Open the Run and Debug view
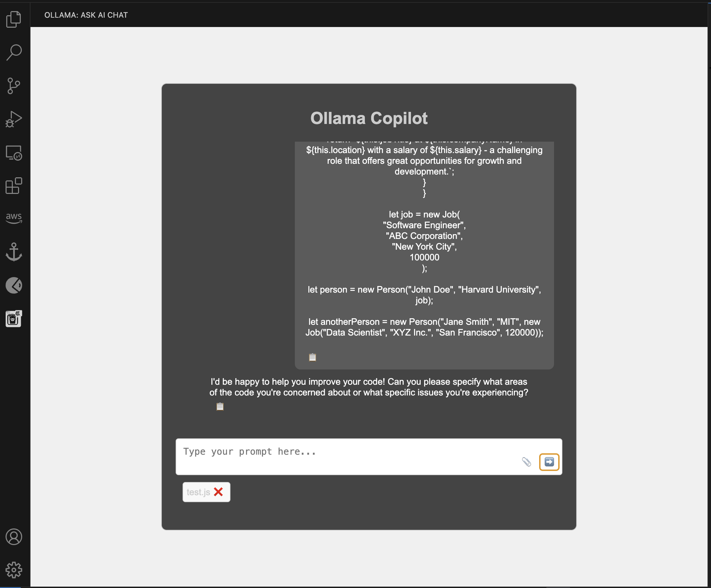 (14, 119)
